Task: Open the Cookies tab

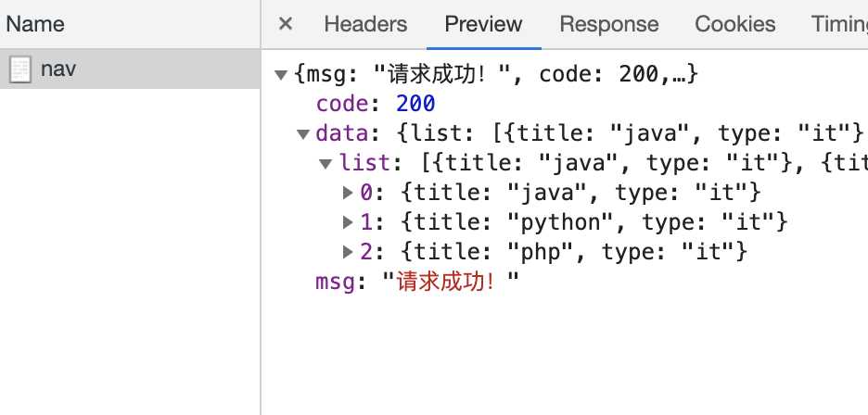Action: click(x=734, y=24)
